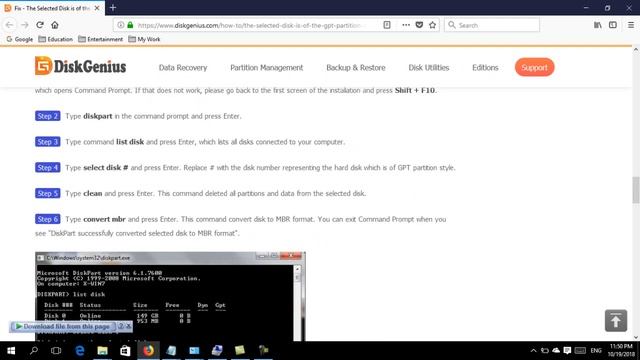Show site information via info icon
640x360 pixels.
tap(121, 25)
